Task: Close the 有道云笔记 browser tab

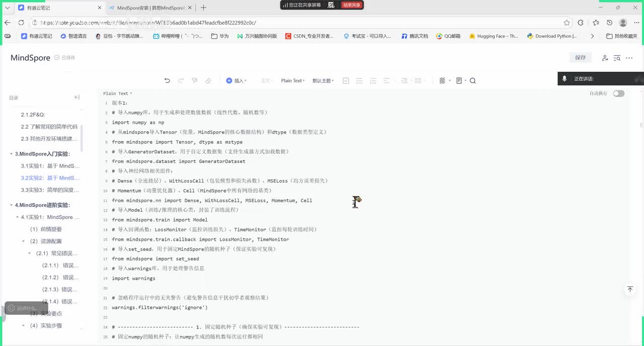Action: click(99, 8)
